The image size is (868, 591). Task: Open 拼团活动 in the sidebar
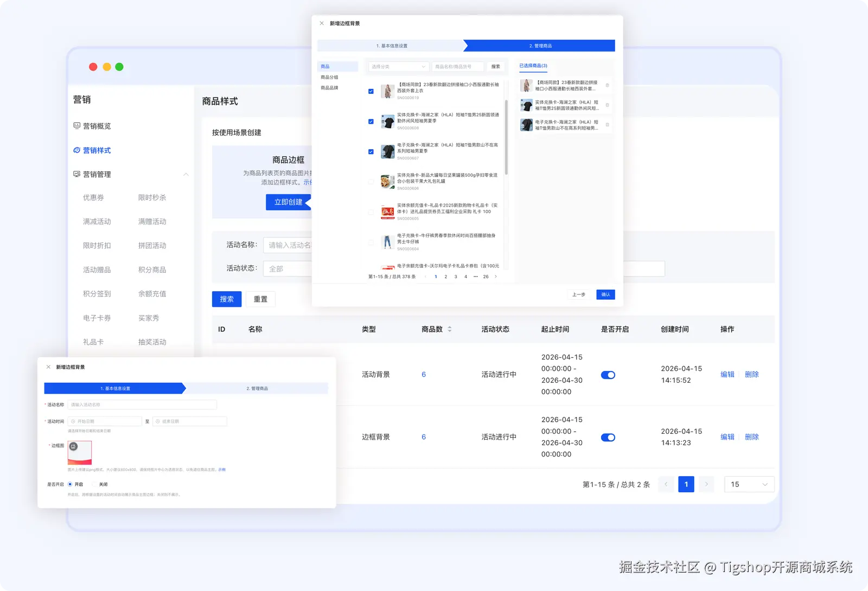pyautogui.click(x=152, y=246)
